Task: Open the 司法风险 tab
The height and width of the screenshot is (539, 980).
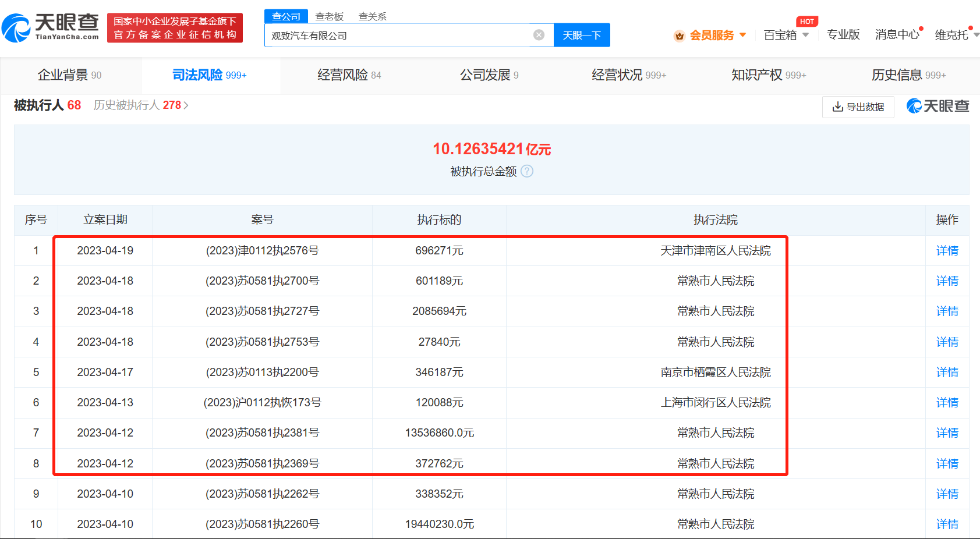Action: pos(210,75)
